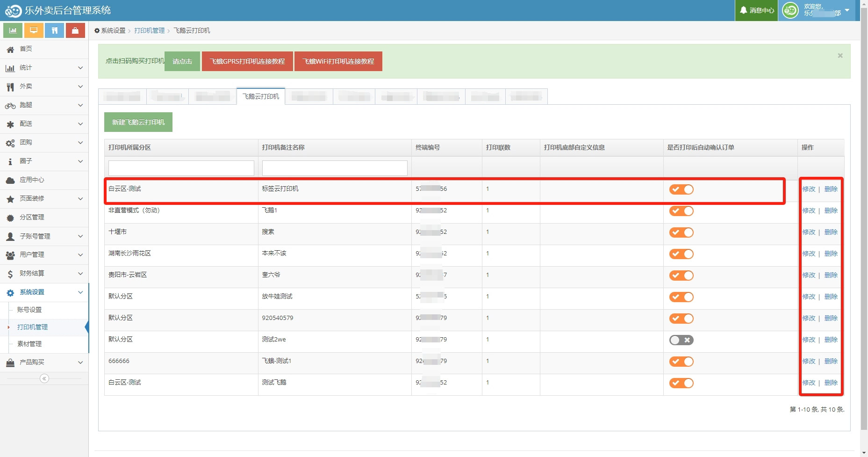The height and width of the screenshot is (457, 868).
Task: Click the home icon in sidebar
Action: coord(10,49)
